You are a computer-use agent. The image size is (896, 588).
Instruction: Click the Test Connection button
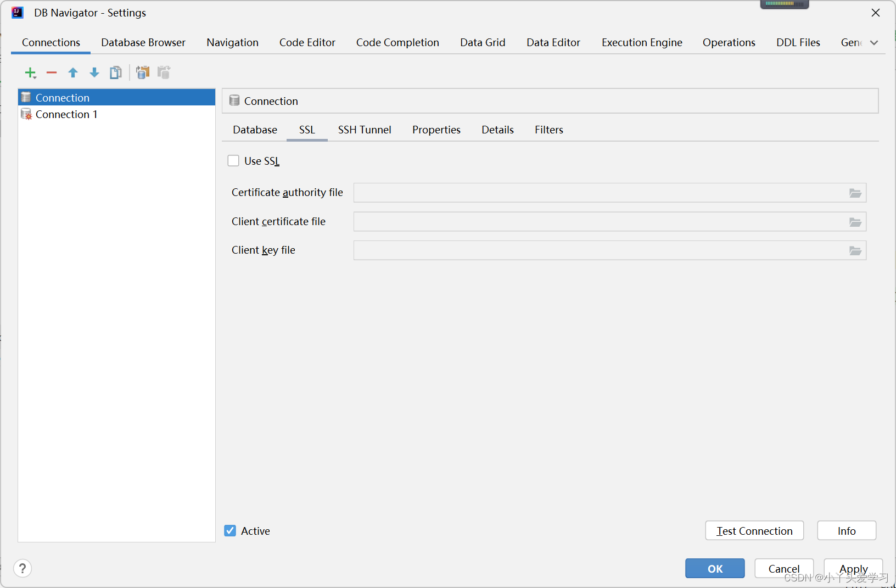[754, 531]
